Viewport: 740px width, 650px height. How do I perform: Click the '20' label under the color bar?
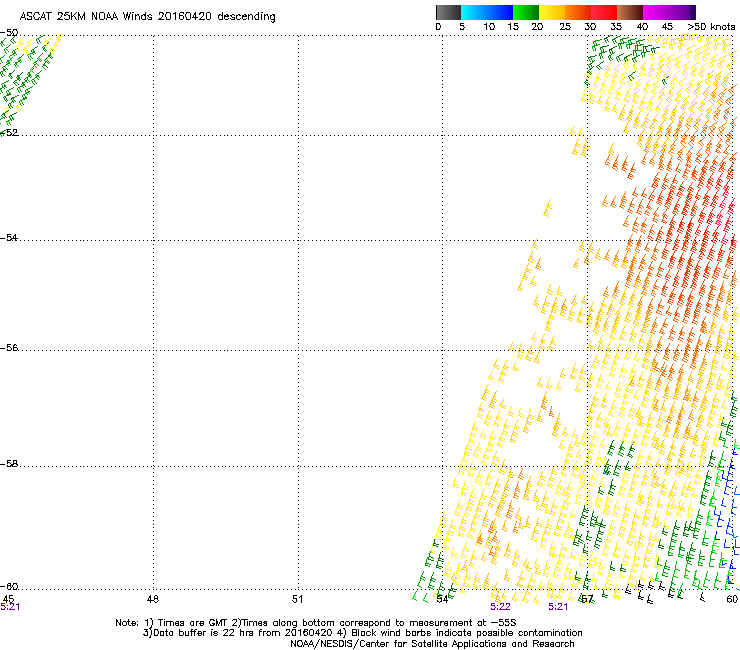point(537,27)
